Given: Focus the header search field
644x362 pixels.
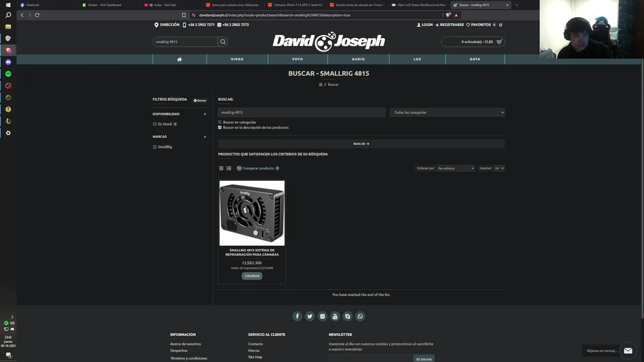Looking at the screenshot, I should tap(185, 42).
